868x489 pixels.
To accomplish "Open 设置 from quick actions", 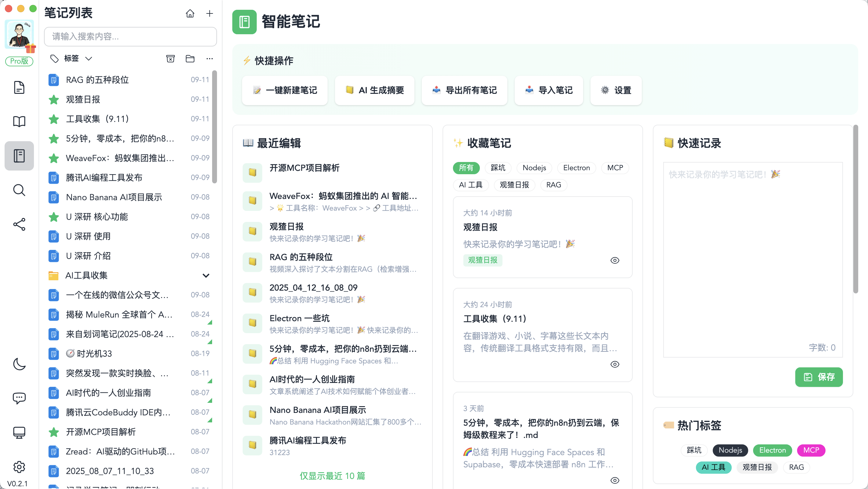I will (616, 90).
